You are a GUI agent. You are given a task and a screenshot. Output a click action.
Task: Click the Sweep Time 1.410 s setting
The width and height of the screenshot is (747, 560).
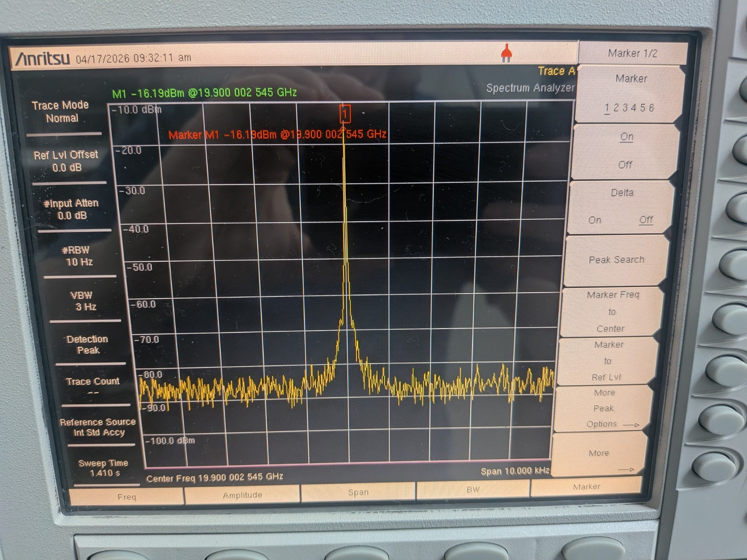click(x=104, y=468)
